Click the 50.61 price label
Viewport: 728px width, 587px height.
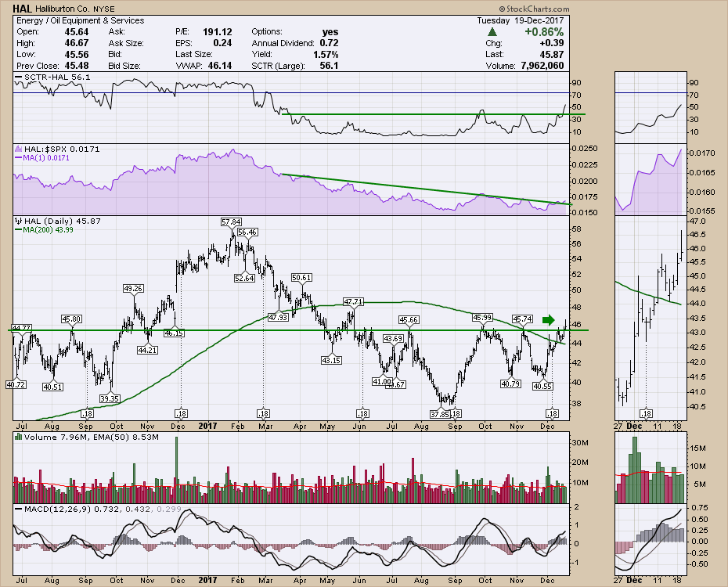coord(301,278)
